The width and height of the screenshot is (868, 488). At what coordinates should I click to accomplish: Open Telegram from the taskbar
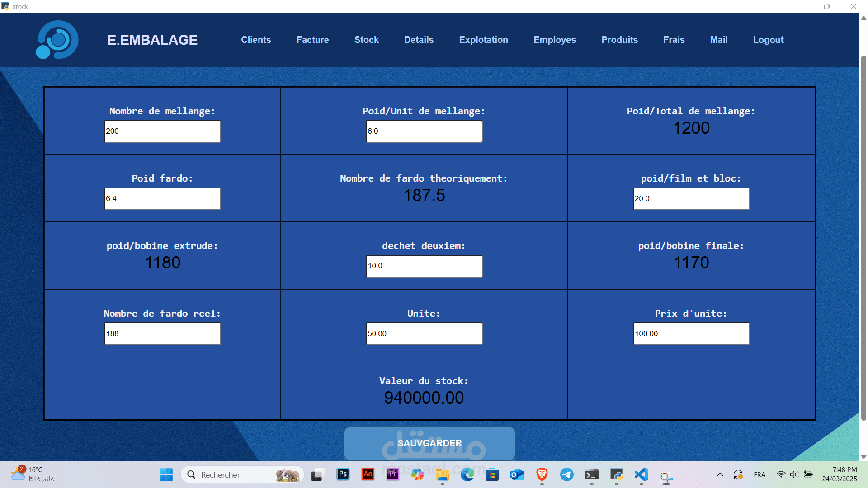(566, 474)
